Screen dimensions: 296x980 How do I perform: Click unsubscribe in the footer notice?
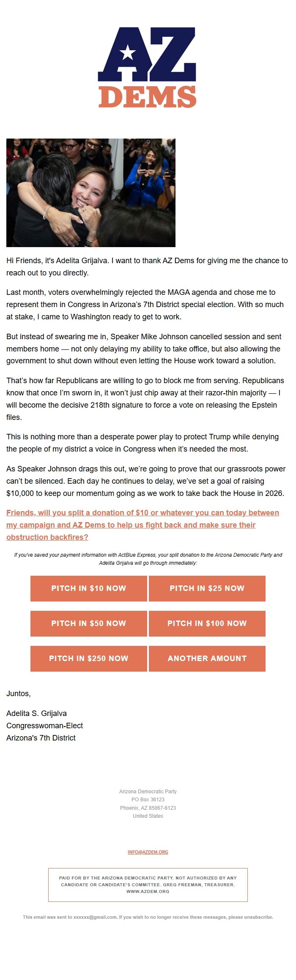[x=258, y=917]
